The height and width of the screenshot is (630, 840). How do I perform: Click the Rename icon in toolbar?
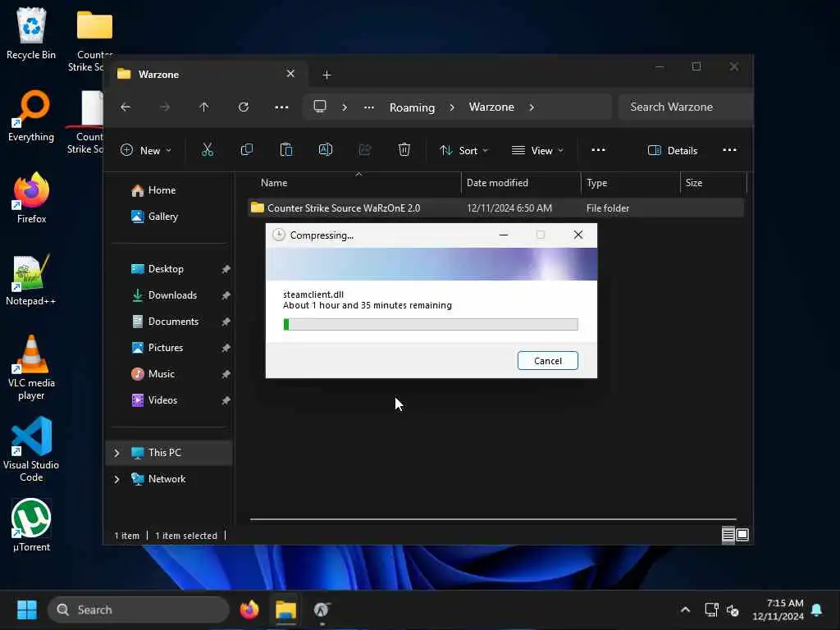coord(326,151)
